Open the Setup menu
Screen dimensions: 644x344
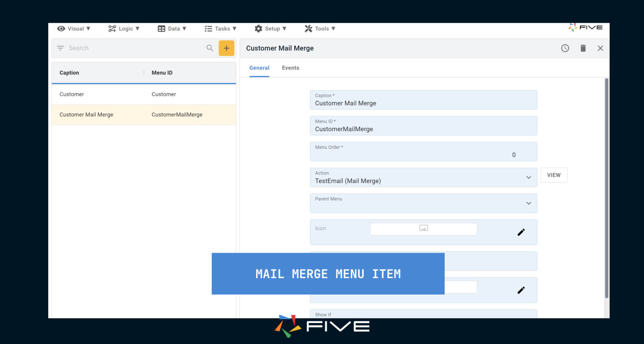(270, 28)
